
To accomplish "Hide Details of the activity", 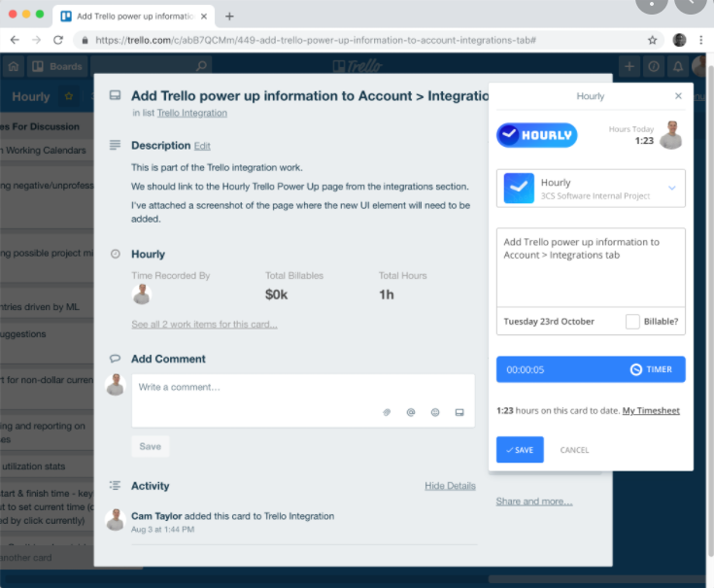I will tap(450, 486).
